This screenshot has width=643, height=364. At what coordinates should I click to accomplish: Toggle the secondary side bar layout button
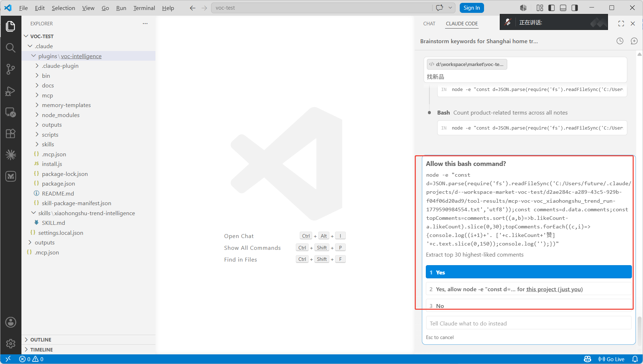tap(574, 8)
